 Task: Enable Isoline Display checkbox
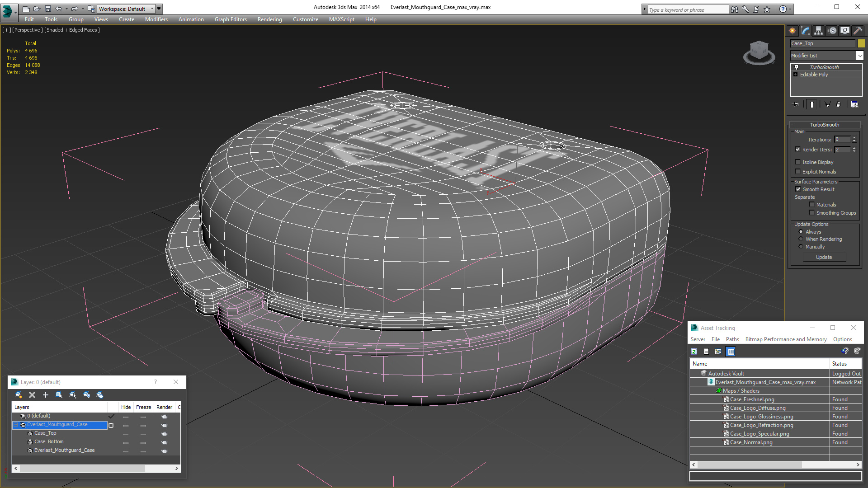(x=797, y=162)
